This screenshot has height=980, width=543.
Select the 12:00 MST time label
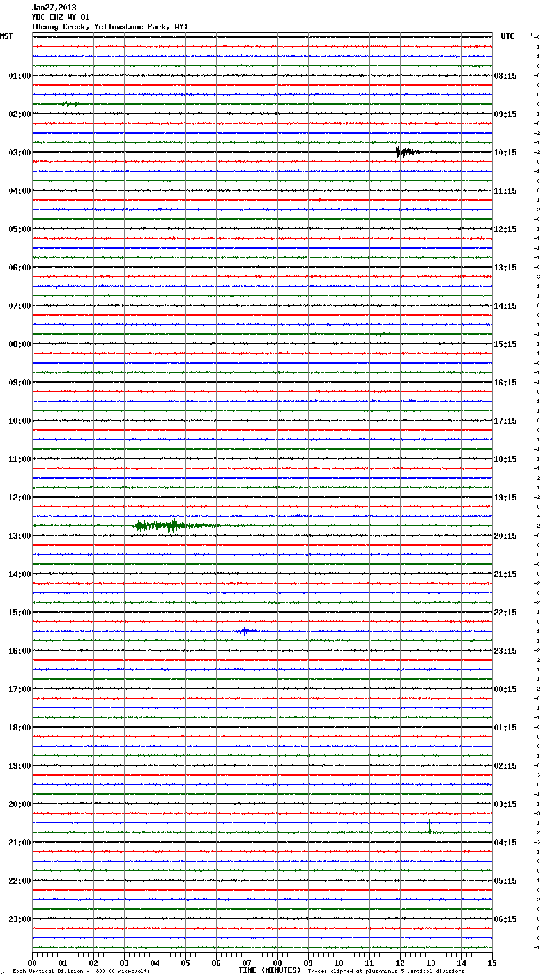coord(20,498)
